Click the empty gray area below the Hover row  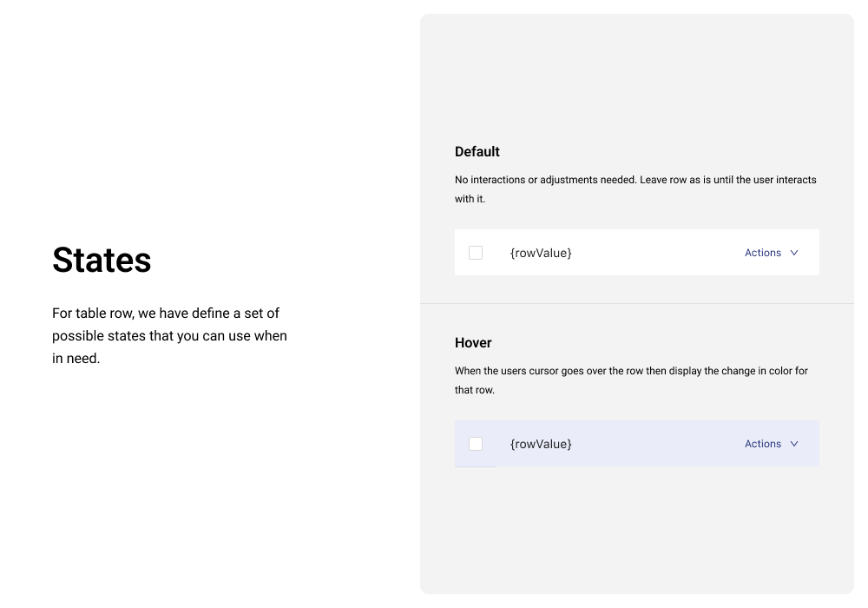click(x=636, y=530)
